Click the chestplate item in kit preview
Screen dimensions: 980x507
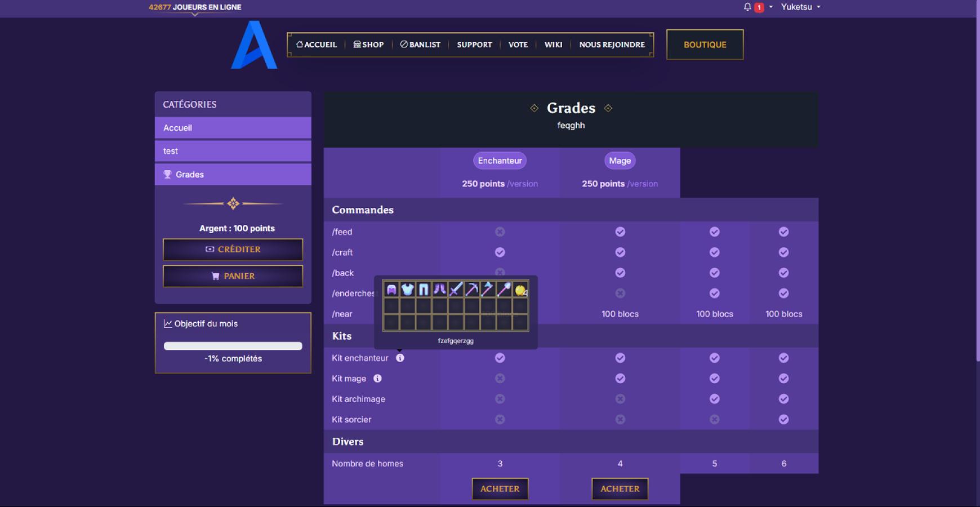click(407, 290)
